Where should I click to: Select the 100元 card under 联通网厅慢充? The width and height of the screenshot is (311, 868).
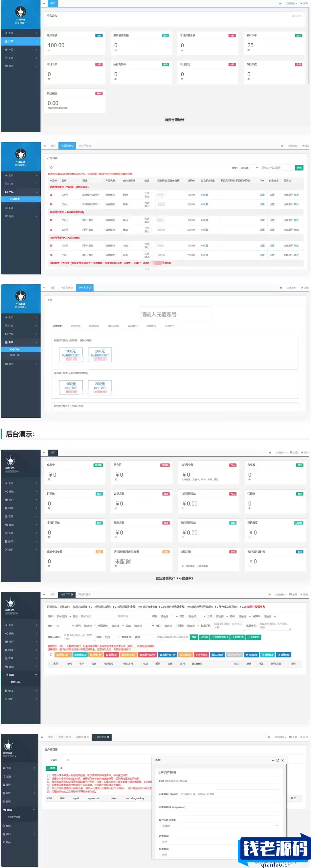click(x=71, y=355)
